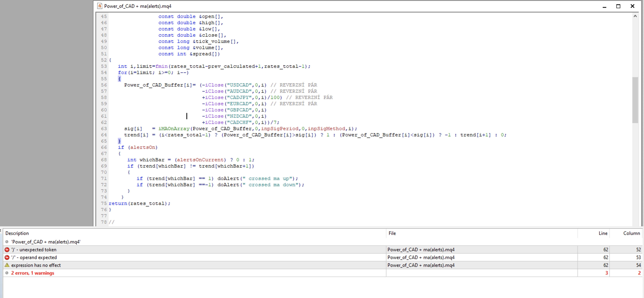Click the red error icon for operand expected

7,257
